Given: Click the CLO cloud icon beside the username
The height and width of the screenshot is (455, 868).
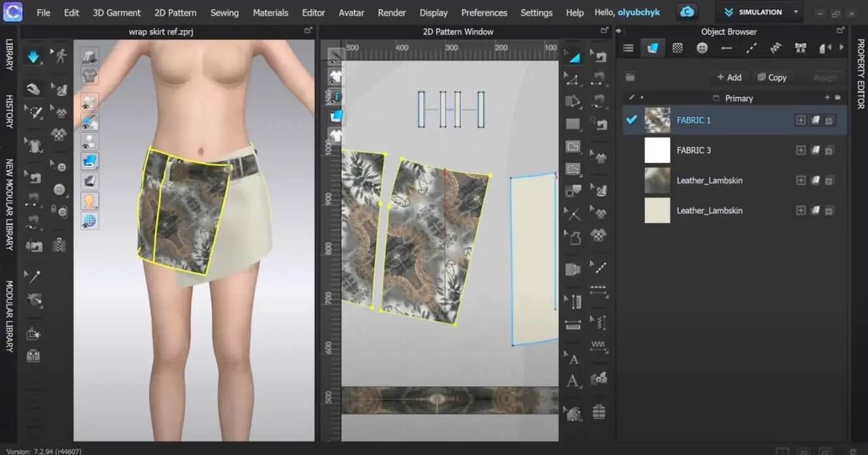Looking at the screenshot, I should (687, 12).
